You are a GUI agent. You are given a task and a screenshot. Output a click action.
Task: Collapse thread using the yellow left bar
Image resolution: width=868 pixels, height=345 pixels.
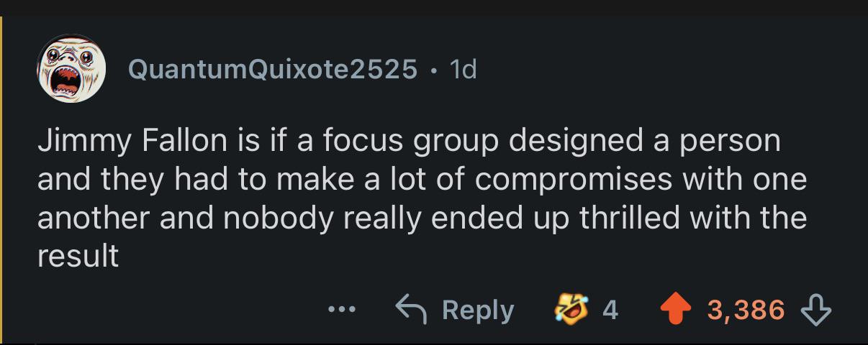point(2,180)
